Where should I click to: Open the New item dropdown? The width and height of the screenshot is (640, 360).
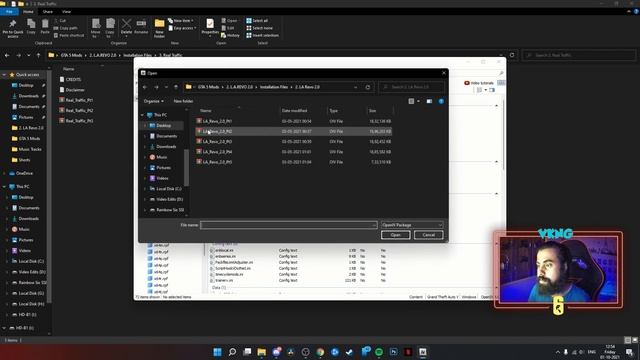pos(181,20)
